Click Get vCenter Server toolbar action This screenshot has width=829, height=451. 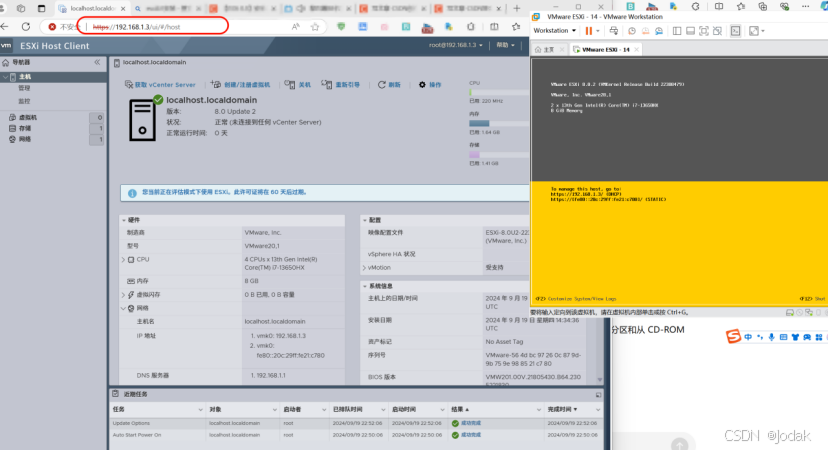160,85
